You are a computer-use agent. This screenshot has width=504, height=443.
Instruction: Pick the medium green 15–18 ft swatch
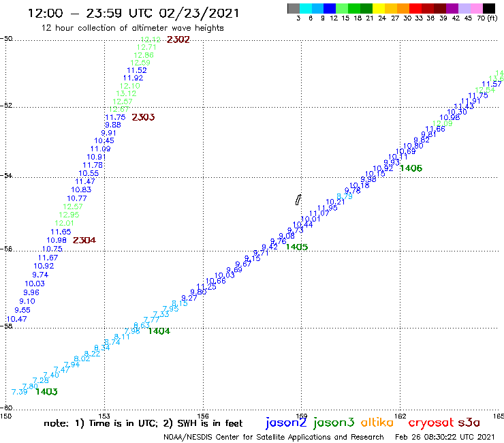point(354,8)
